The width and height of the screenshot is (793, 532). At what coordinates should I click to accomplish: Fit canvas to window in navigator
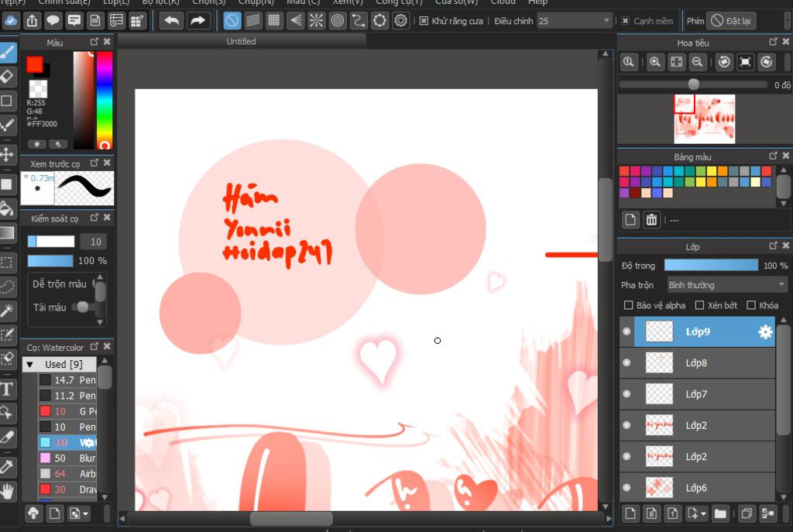click(x=676, y=62)
